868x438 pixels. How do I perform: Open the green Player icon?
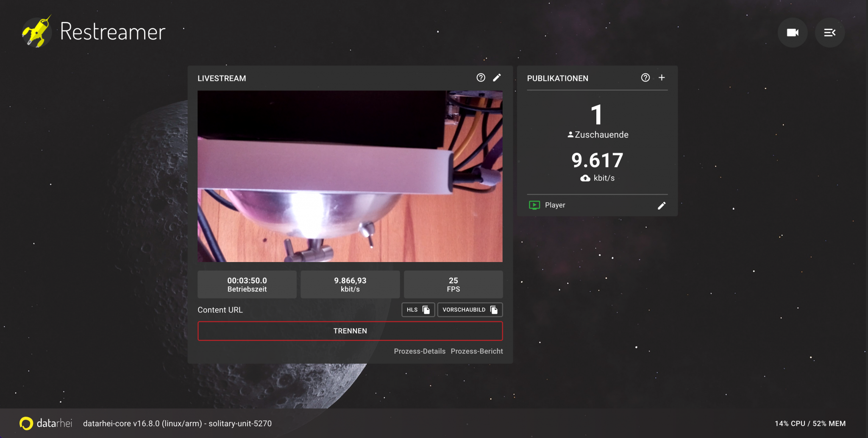coord(534,205)
